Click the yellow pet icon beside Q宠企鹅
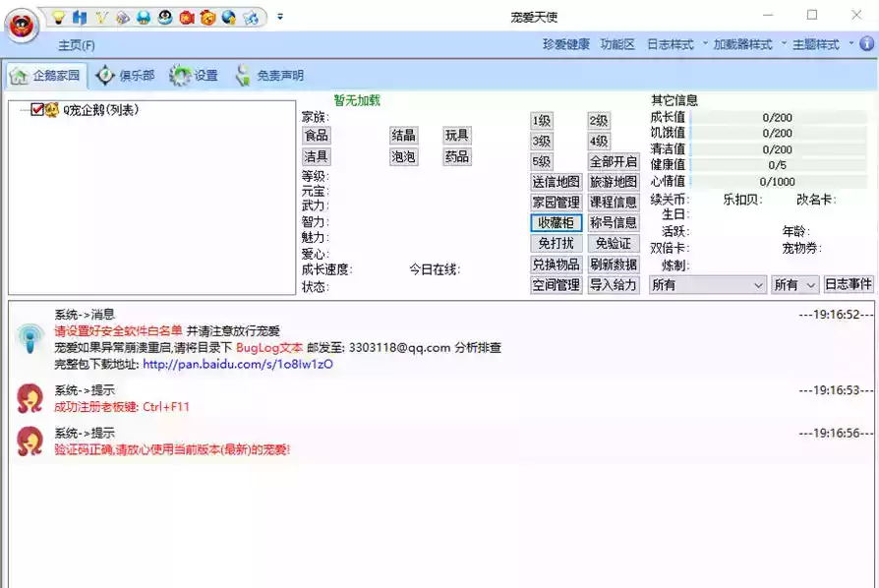The width and height of the screenshot is (879, 588). pyautogui.click(x=52, y=110)
